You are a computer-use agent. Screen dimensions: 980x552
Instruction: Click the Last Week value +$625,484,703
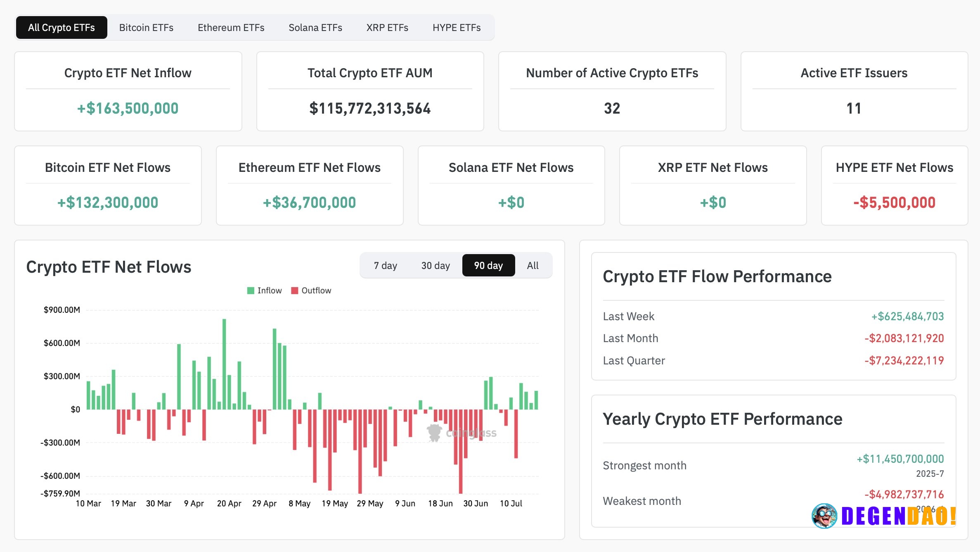907,316
